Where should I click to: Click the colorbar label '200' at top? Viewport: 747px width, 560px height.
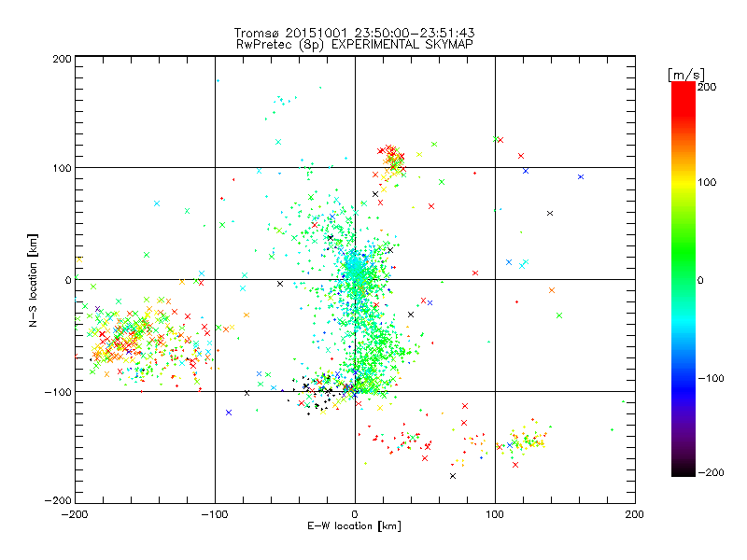tap(707, 87)
